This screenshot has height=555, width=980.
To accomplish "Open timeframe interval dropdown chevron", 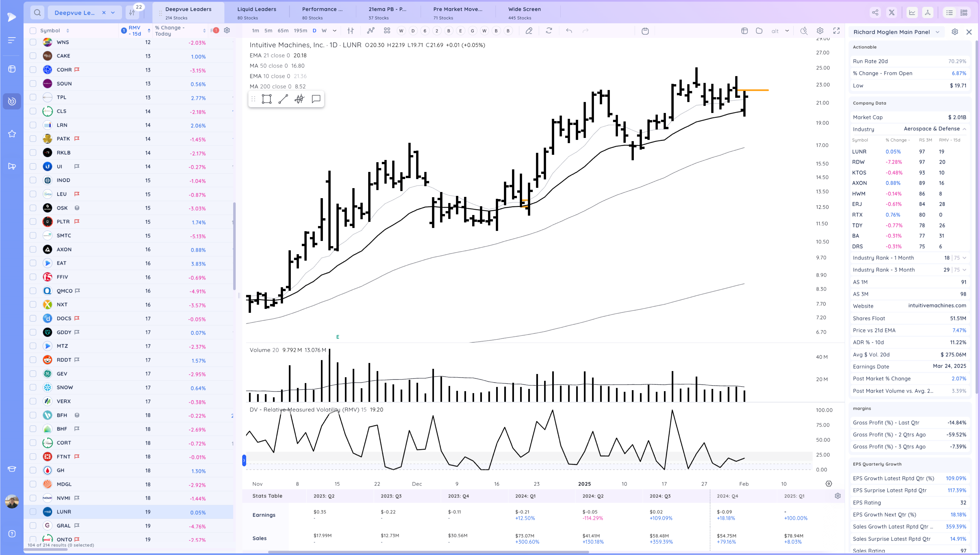I will pyautogui.click(x=334, y=31).
